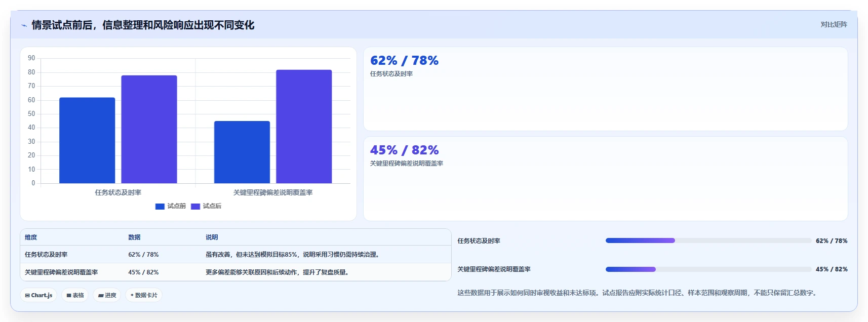Click the 表格 chip
868x322 pixels.
(75, 295)
